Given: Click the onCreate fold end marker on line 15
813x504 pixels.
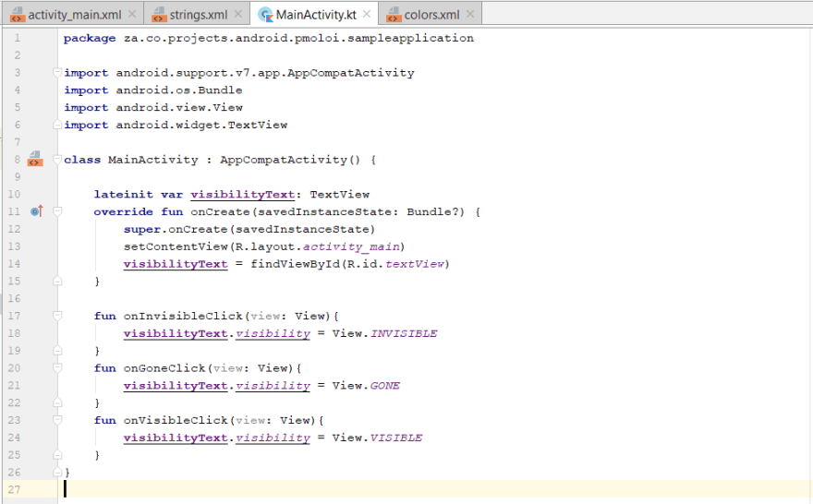Looking at the screenshot, I should [57, 281].
